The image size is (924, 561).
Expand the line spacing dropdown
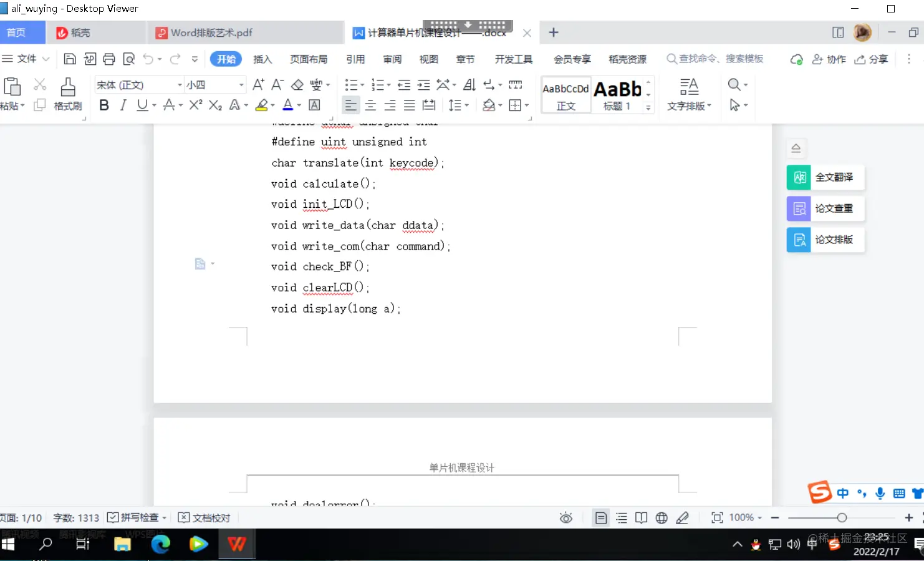point(466,105)
